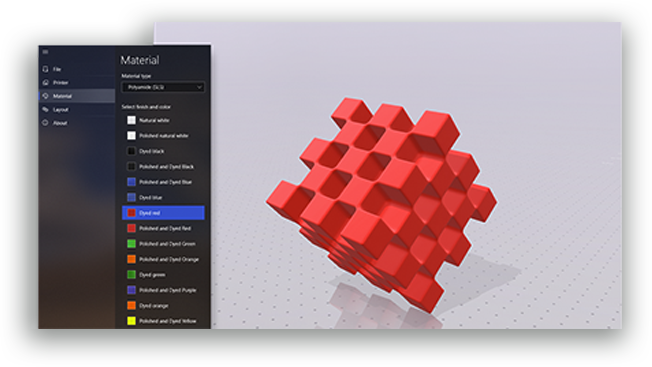The width and height of the screenshot is (652, 367).
Task: Pick the Polished and Dyed Purple swatch
Action: click(x=131, y=290)
